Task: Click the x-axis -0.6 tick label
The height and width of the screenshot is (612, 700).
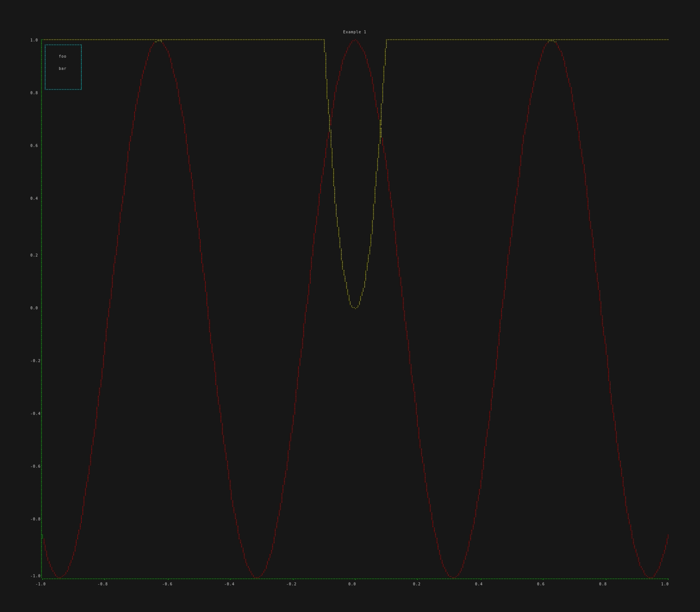Action: click(167, 584)
